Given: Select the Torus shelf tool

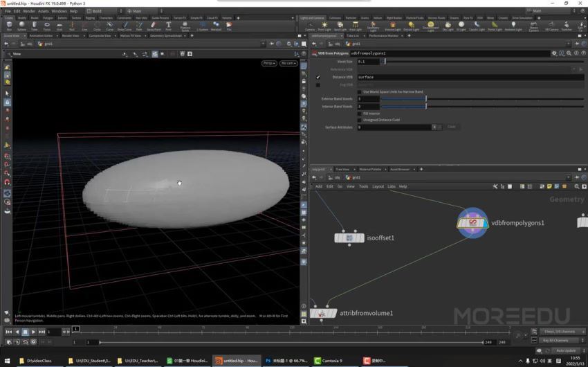Looking at the screenshot, I should [x=47, y=26].
